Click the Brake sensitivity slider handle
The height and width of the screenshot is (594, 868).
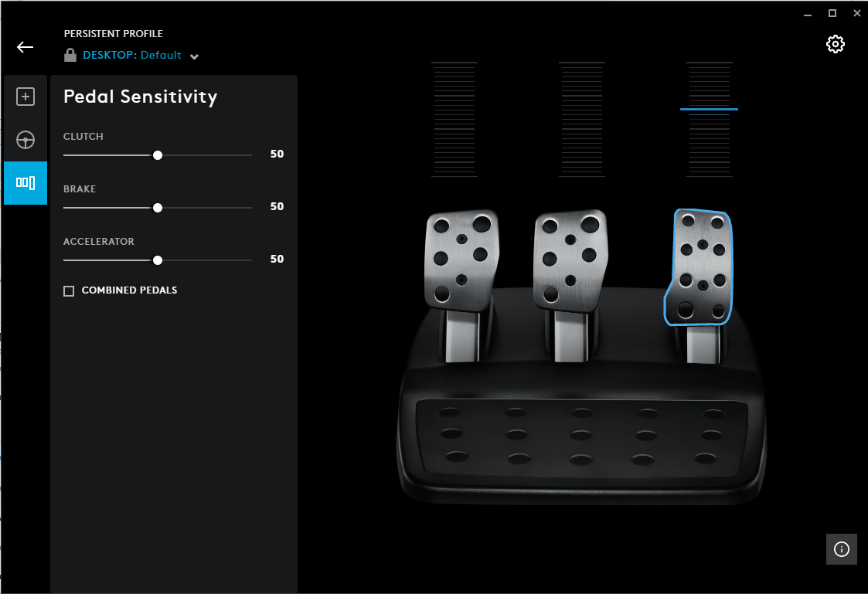pyautogui.click(x=157, y=207)
